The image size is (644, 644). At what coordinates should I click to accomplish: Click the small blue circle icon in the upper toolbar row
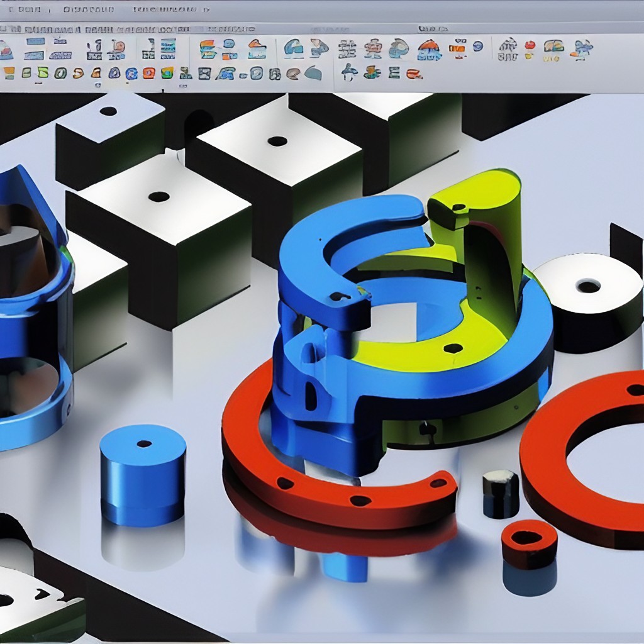pyautogui.click(x=478, y=45)
